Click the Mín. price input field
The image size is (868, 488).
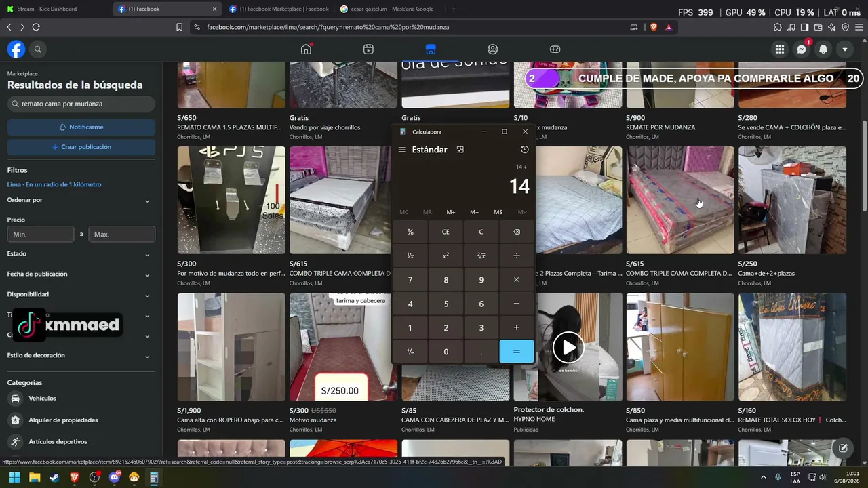[41, 235]
